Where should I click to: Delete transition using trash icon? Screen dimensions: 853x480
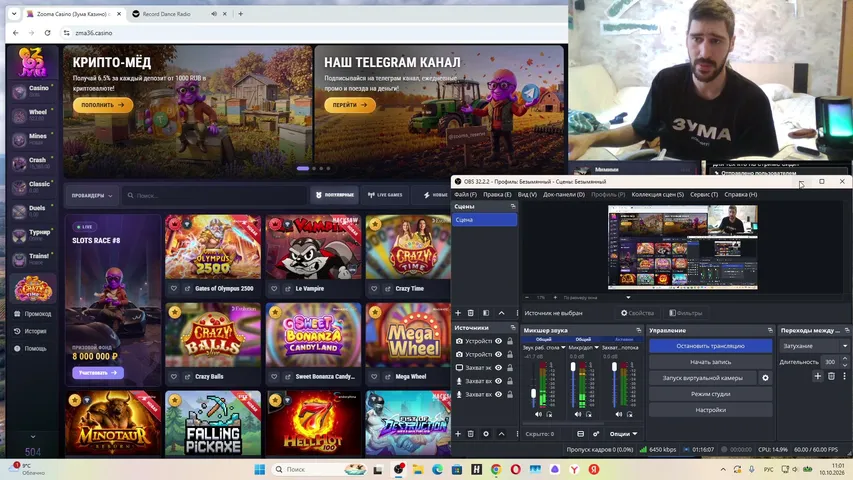[831, 376]
